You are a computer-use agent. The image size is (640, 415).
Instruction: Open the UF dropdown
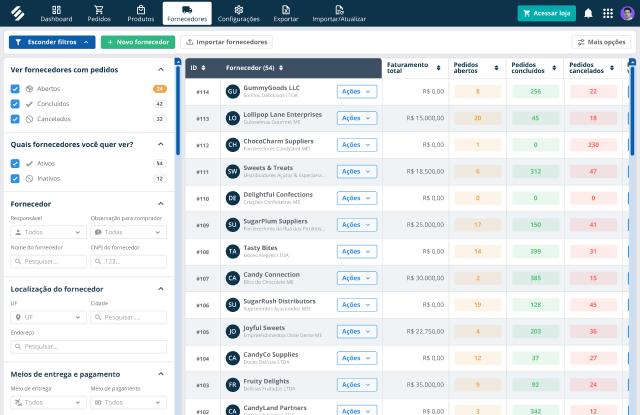pos(48,317)
